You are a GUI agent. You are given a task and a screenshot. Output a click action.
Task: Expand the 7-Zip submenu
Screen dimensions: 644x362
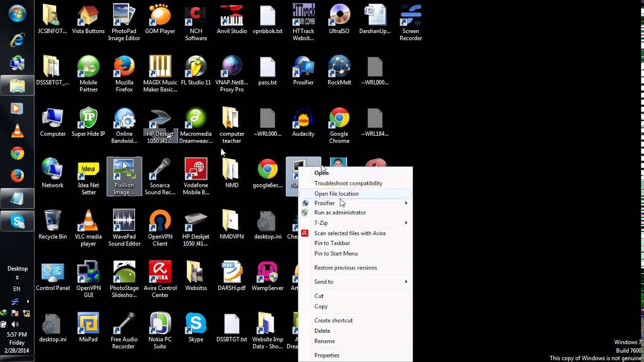[355, 223]
